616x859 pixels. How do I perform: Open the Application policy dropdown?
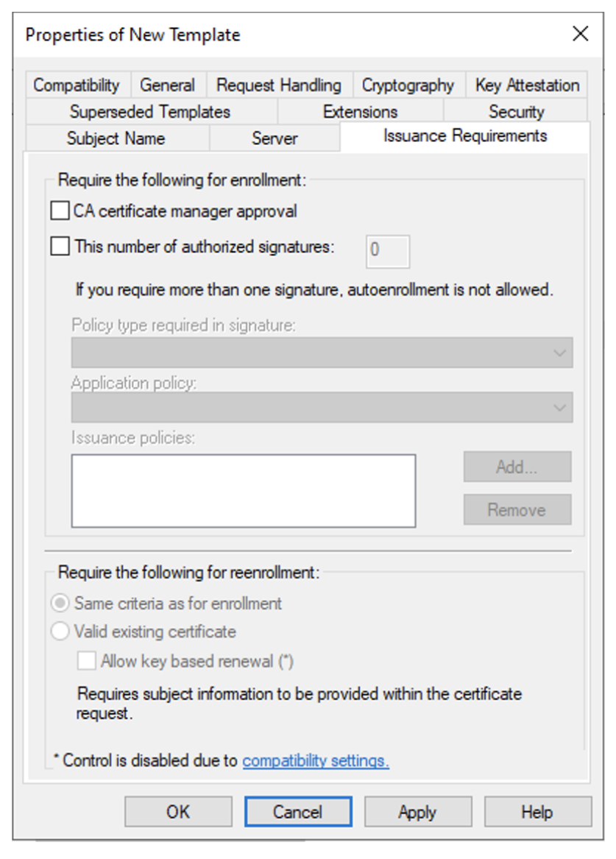point(322,407)
